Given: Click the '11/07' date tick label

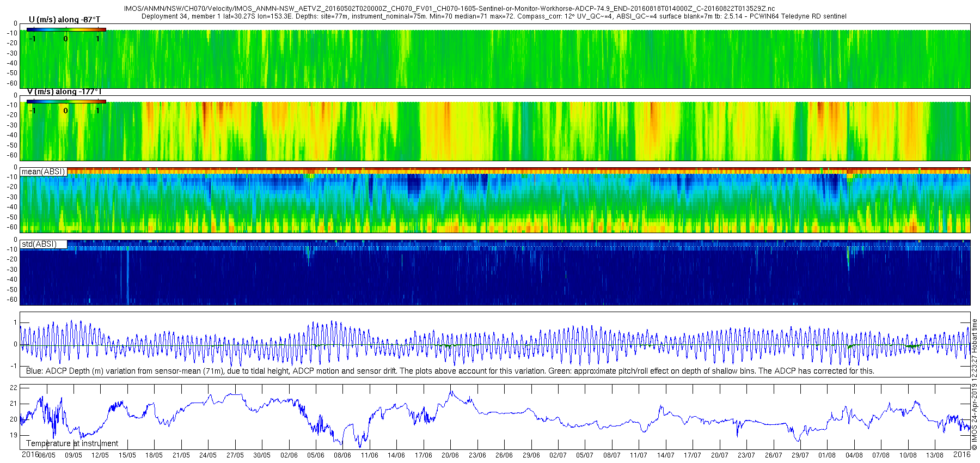Looking at the screenshot, I should tap(639, 455).
